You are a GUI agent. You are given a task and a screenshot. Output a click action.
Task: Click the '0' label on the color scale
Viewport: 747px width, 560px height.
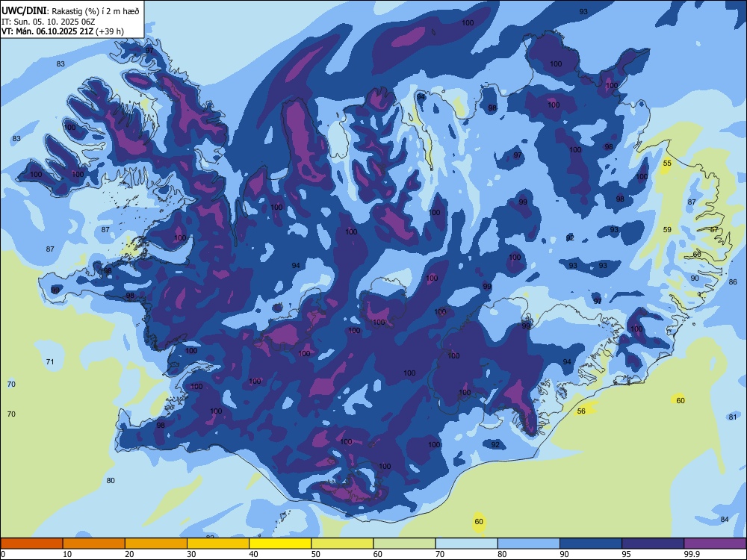pyautogui.click(x=3, y=554)
